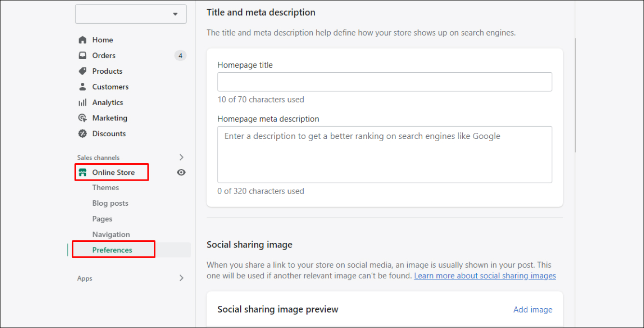Click the Discounts percent badge icon
644x328 pixels.
pos(82,133)
